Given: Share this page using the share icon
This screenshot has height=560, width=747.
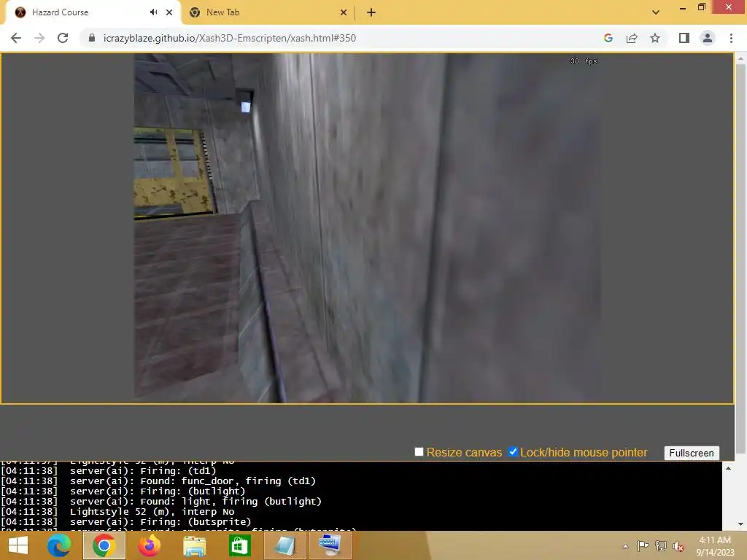Looking at the screenshot, I should point(632,38).
